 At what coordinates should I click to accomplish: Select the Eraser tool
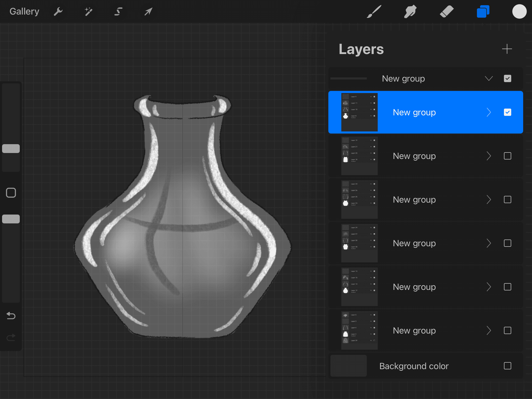[447, 11]
